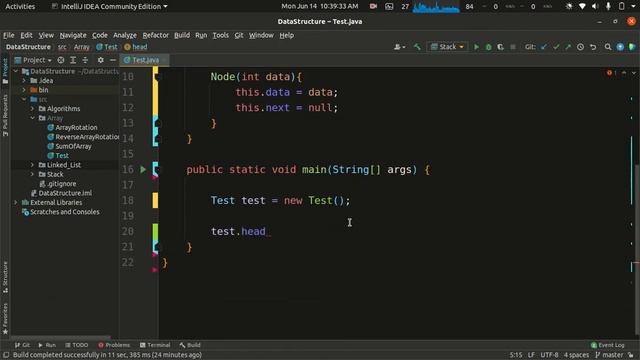This screenshot has height=360, width=640.
Task: Click Git Update Project arrow icon
Action: click(544, 47)
